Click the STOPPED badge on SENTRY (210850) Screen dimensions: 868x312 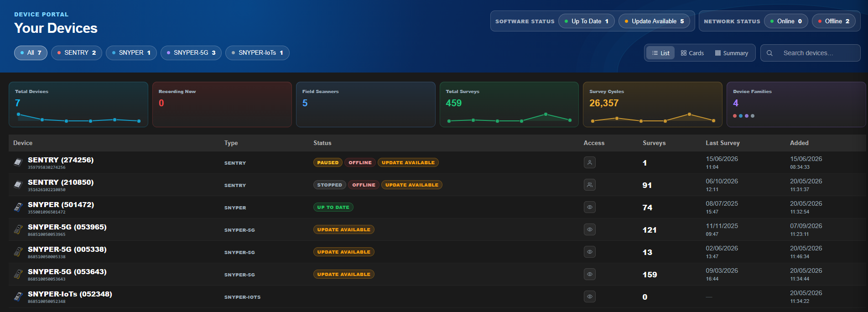coord(330,185)
